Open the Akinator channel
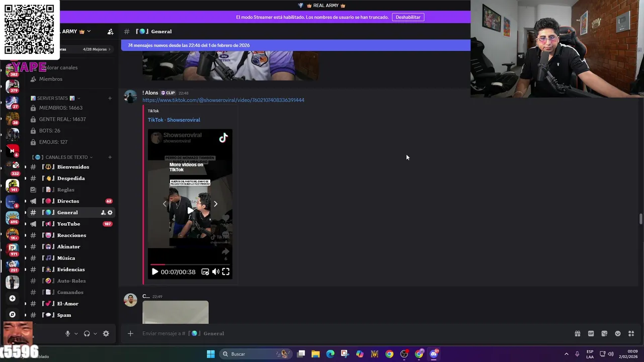 71,247
